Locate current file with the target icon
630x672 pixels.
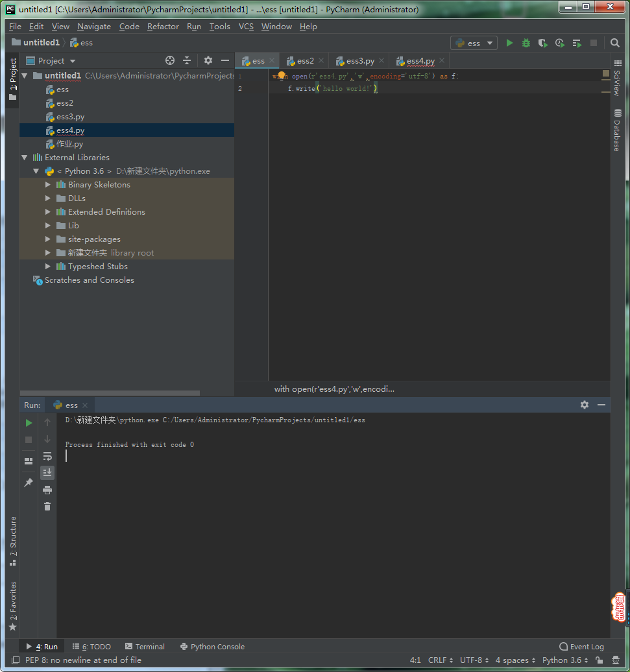point(170,60)
